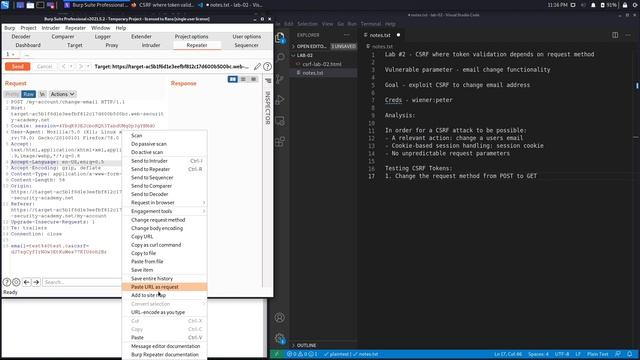This screenshot has width=640, height=360.
Task: Click Burp search help icon at bottom
Action: pyautogui.click(x=7, y=282)
